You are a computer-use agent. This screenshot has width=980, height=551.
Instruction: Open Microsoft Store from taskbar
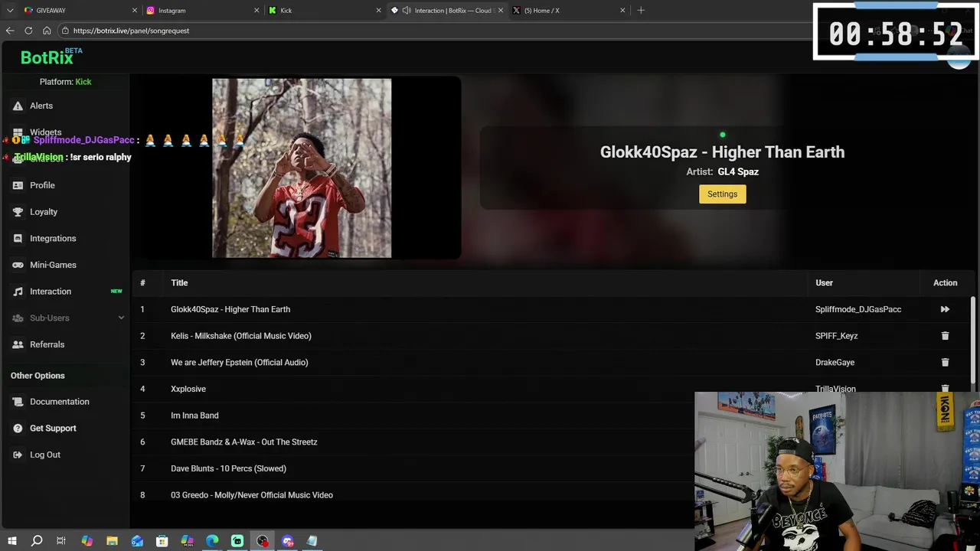[x=162, y=541]
